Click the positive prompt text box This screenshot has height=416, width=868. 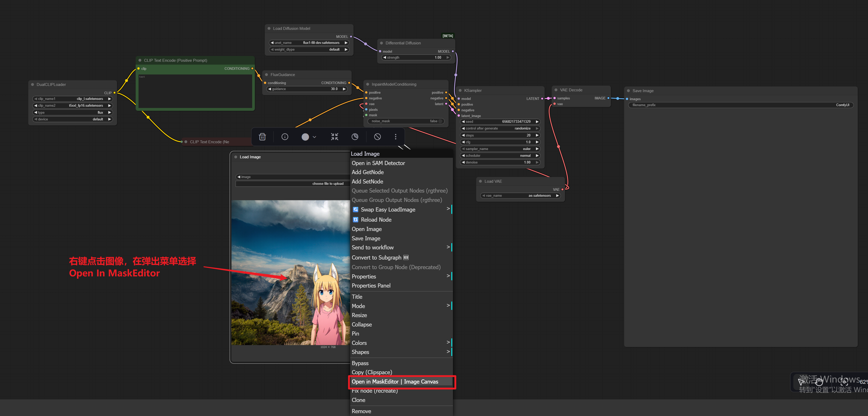tap(195, 91)
